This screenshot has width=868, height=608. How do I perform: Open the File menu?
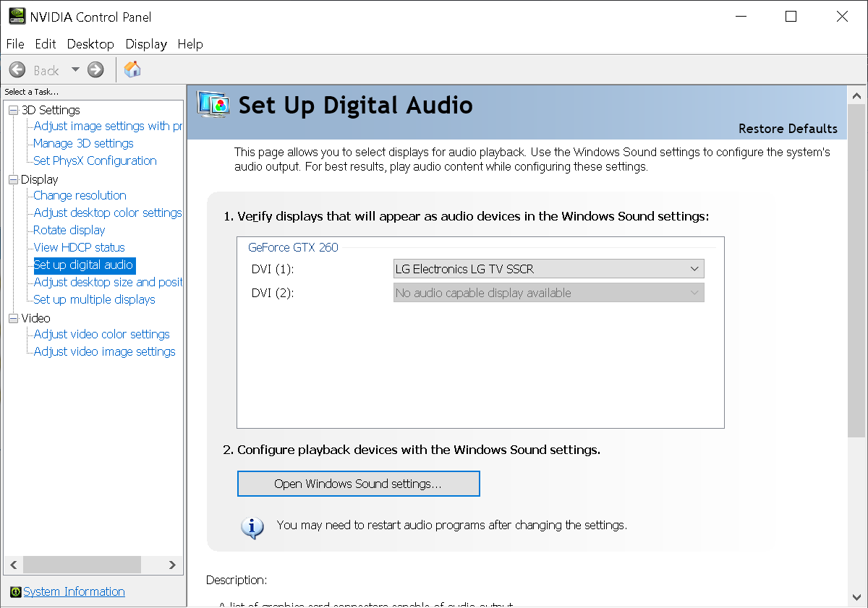pyautogui.click(x=15, y=44)
